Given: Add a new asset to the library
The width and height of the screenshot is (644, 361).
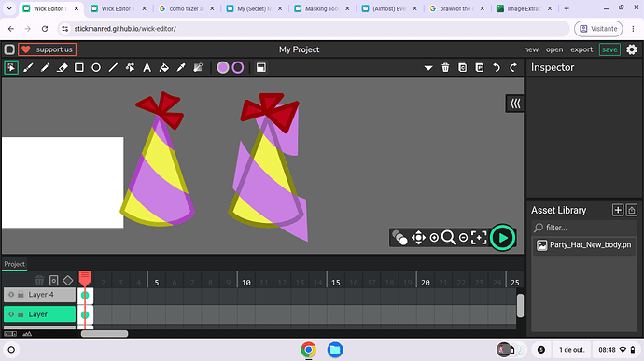Looking at the screenshot, I should coord(618,210).
